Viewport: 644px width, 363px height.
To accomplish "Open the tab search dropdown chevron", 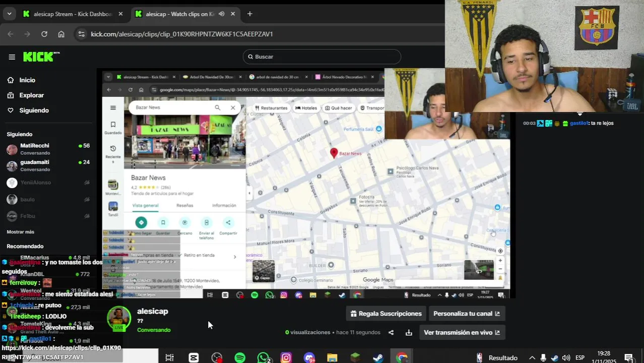I will pos(9,14).
